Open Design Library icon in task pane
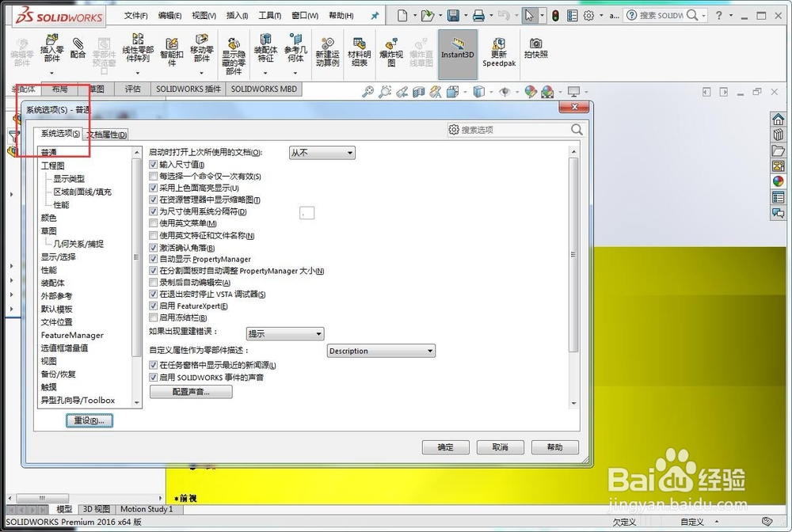 pos(778,135)
